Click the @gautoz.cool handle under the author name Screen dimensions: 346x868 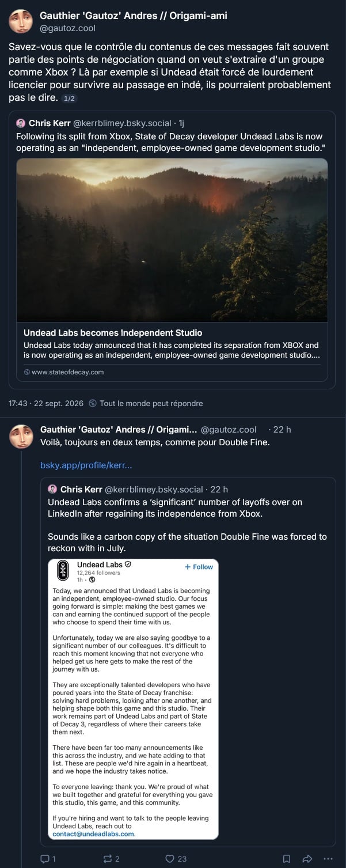click(x=68, y=28)
